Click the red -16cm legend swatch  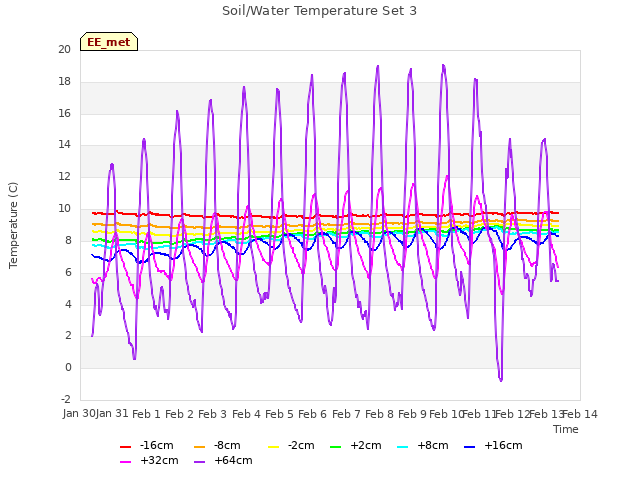pyautogui.click(x=125, y=447)
